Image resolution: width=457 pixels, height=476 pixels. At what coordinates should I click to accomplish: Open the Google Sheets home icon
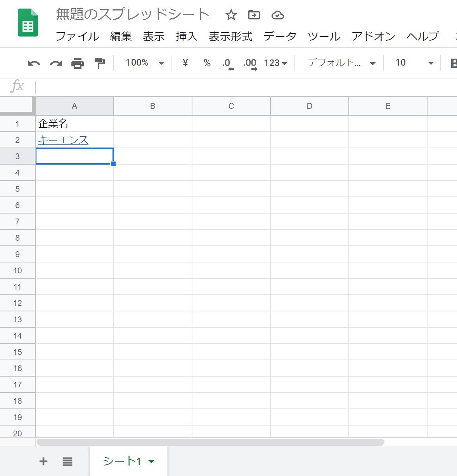coord(28,23)
